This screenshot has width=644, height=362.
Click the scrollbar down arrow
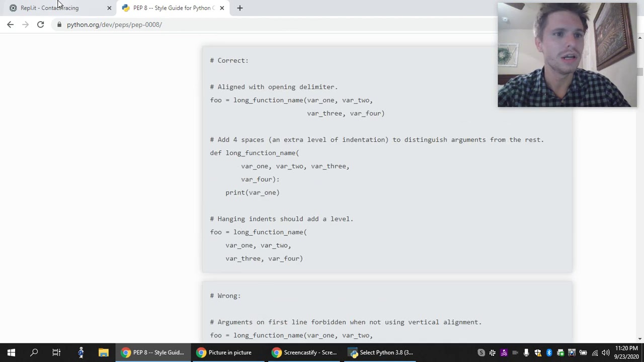pos(640,339)
